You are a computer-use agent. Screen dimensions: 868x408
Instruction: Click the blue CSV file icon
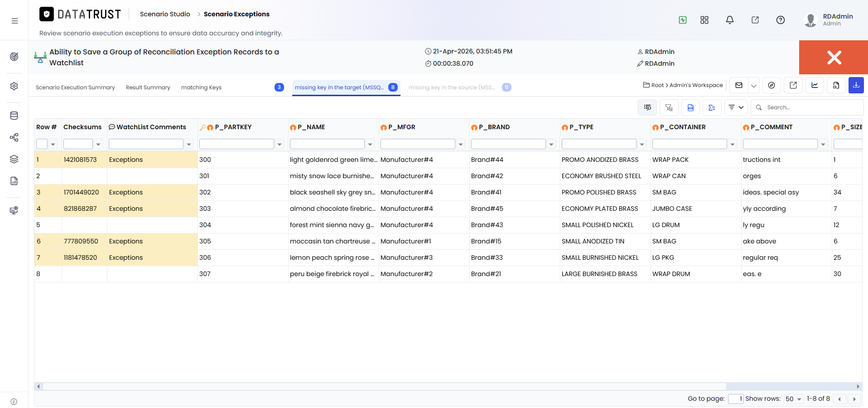[x=690, y=107]
